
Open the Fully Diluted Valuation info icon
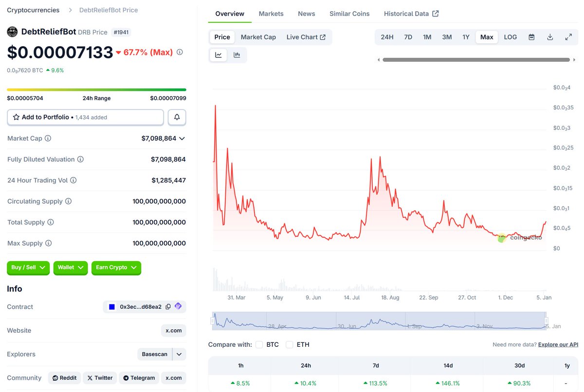pos(80,160)
